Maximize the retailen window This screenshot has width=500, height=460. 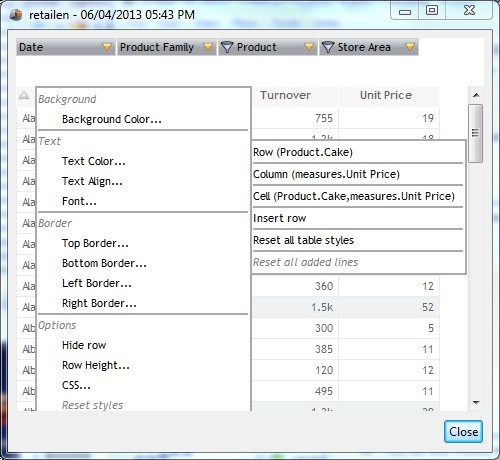point(432,10)
